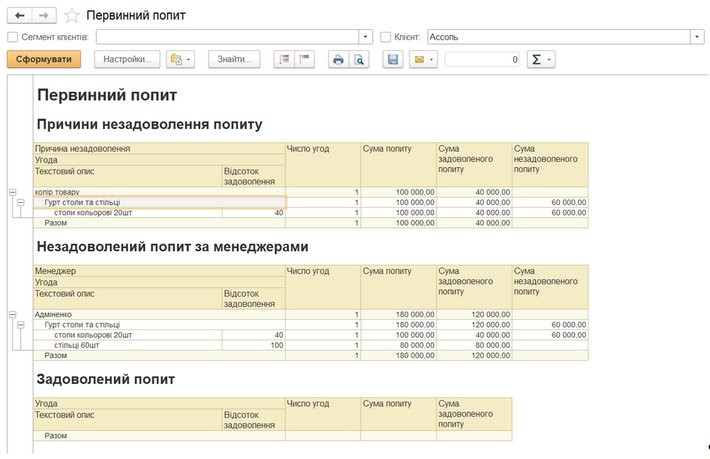Add report to favorites with star icon
The image size is (710, 459).
pos(71,16)
